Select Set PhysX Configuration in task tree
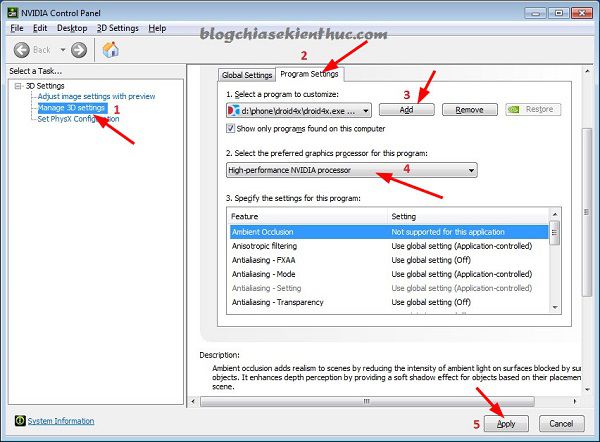The image size is (600, 442). coord(78,119)
